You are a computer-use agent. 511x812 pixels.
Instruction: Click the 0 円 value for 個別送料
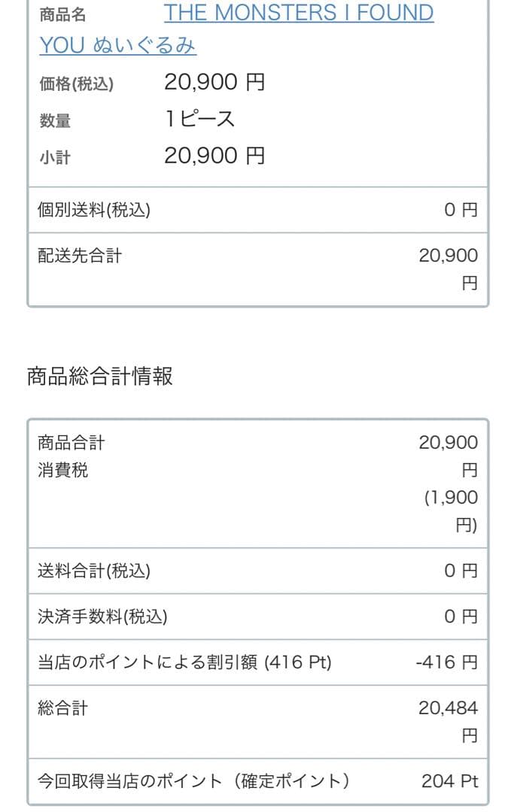click(461, 211)
